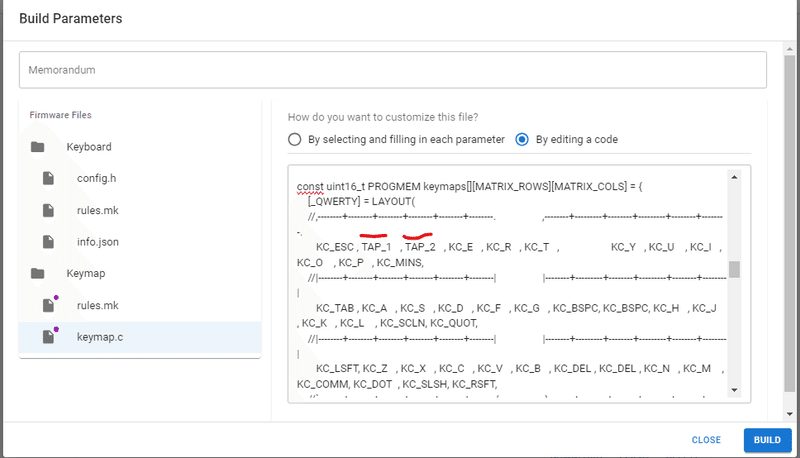Image resolution: width=800 pixels, height=458 pixels.
Task: Select keymap.c under Keymap
Action: tap(98, 337)
